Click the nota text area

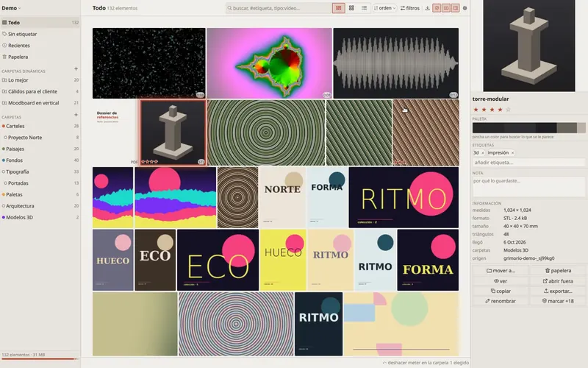pyautogui.click(x=528, y=187)
